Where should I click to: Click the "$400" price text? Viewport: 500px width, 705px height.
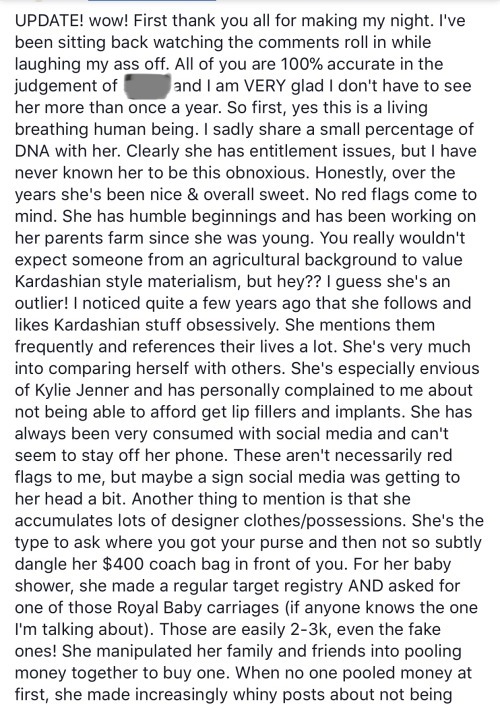tap(123, 563)
